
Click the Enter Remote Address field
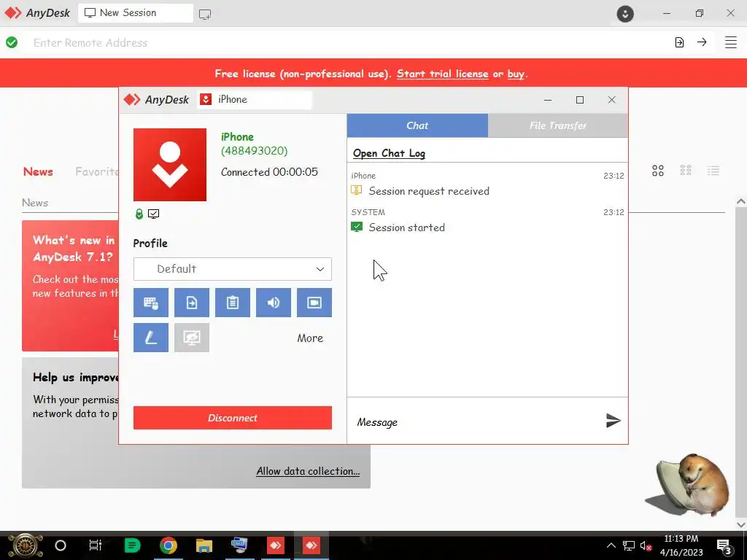pos(348,42)
